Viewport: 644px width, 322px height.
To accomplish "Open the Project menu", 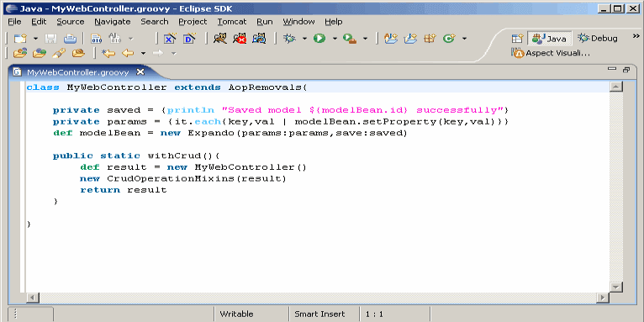I will [193, 22].
